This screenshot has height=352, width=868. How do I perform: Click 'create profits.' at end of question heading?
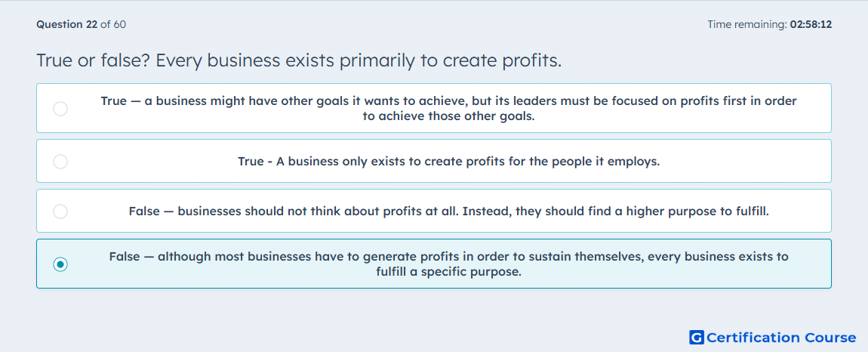click(502, 60)
